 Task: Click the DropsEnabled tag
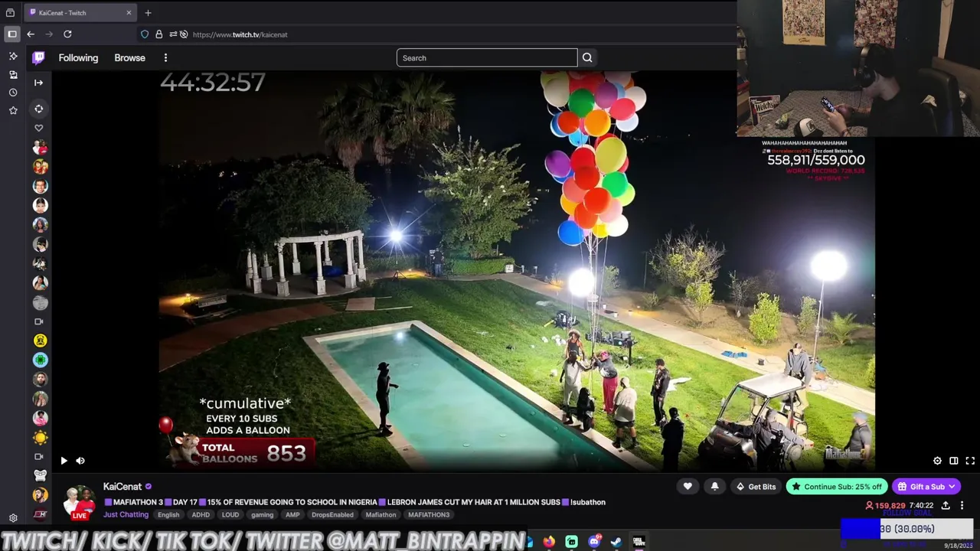pyautogui.click(x=332, y=515)
